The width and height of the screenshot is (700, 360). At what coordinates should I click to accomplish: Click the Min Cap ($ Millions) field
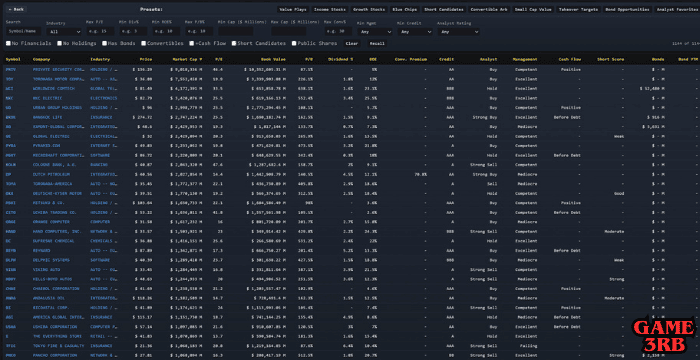click(x=235, y=31)
